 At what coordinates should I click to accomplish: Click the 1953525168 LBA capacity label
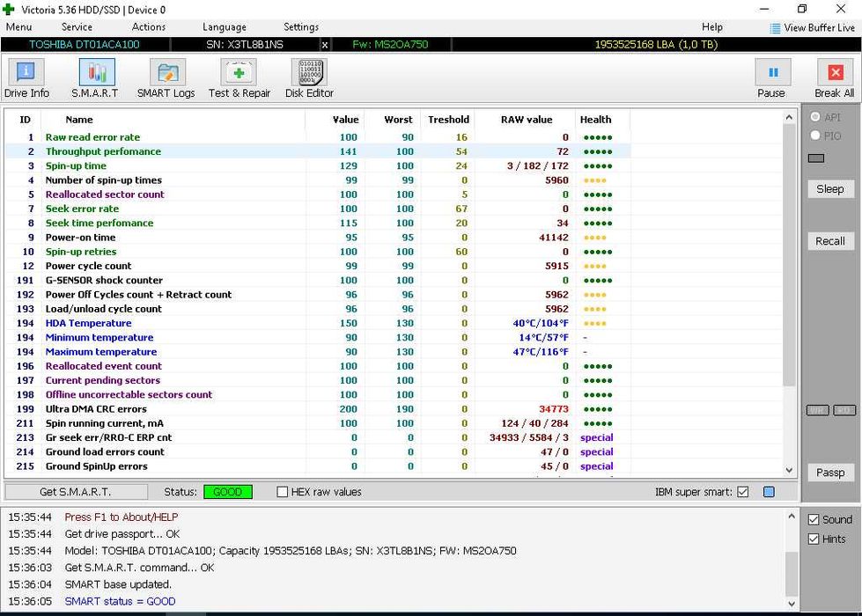click(x=656, y=45)
